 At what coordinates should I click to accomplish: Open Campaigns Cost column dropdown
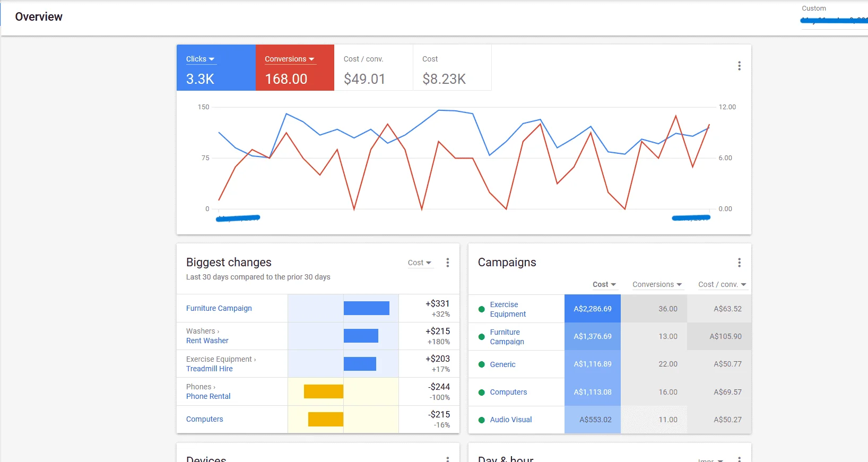coord(604,284)
